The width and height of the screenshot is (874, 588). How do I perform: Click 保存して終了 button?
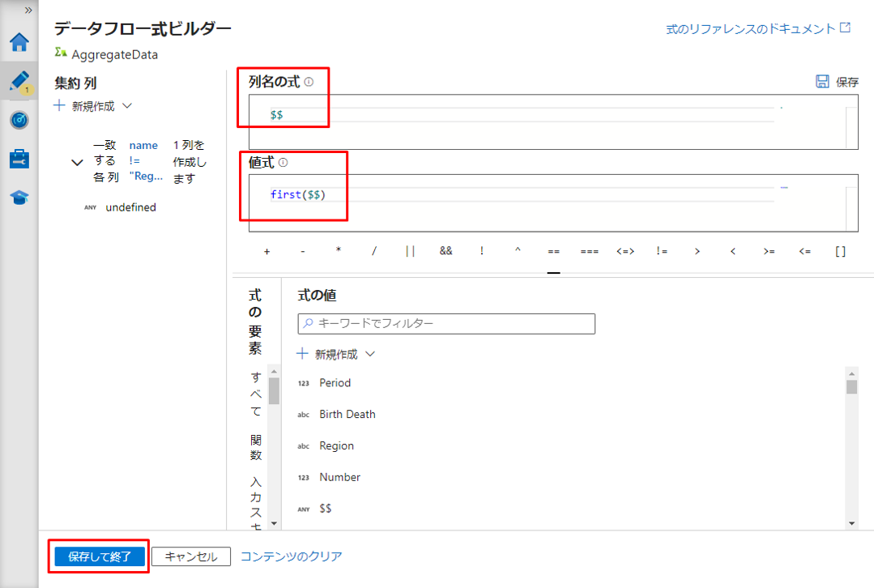[100, 556]
